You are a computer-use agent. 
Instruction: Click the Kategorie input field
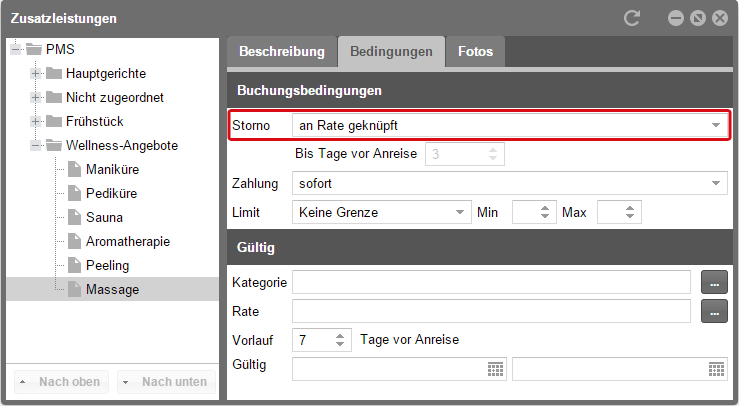coord(491,282)
